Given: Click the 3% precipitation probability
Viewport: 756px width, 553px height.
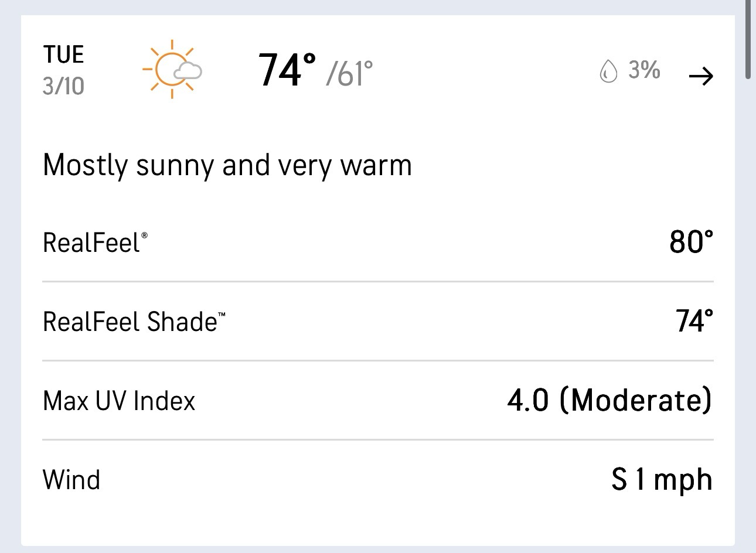Looking at the screenshot, I should click(644, 70).
